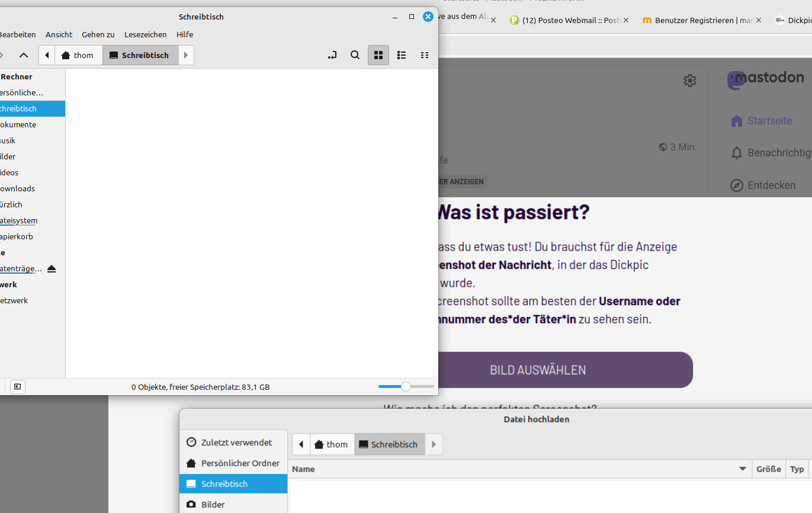Open the Ansicht menu
Image resolution: width=812 pixels, height=513 pixels.
click(59, 35)
